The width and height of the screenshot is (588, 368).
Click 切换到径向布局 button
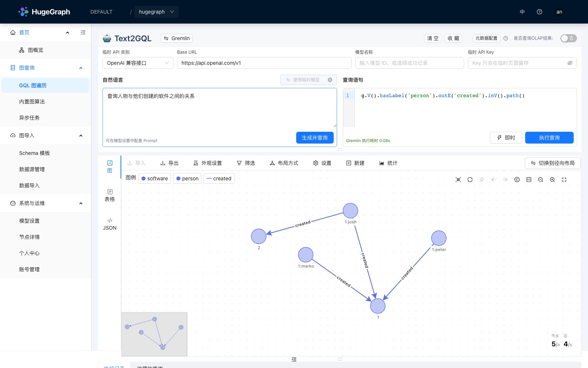(553, 163)
